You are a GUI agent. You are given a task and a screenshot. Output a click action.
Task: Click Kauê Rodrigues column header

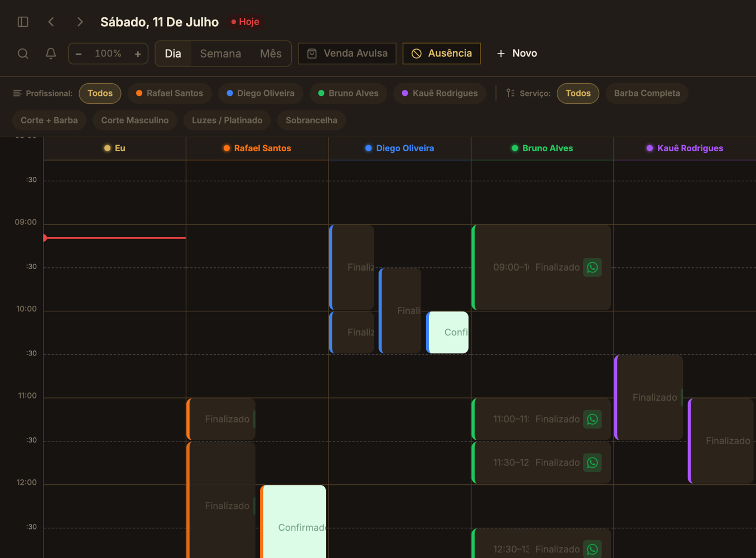tap(685, 148)
